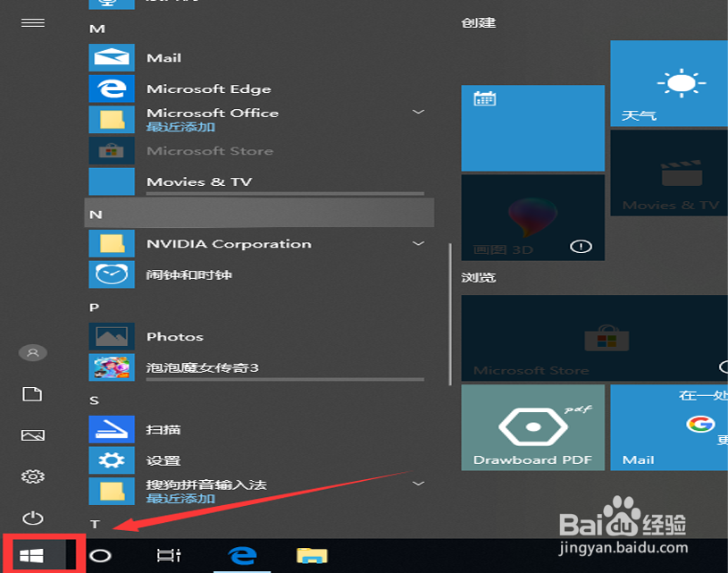
Task: Expand 搜狗拼音输入法 folder chevron
Action: coord(418,484)
